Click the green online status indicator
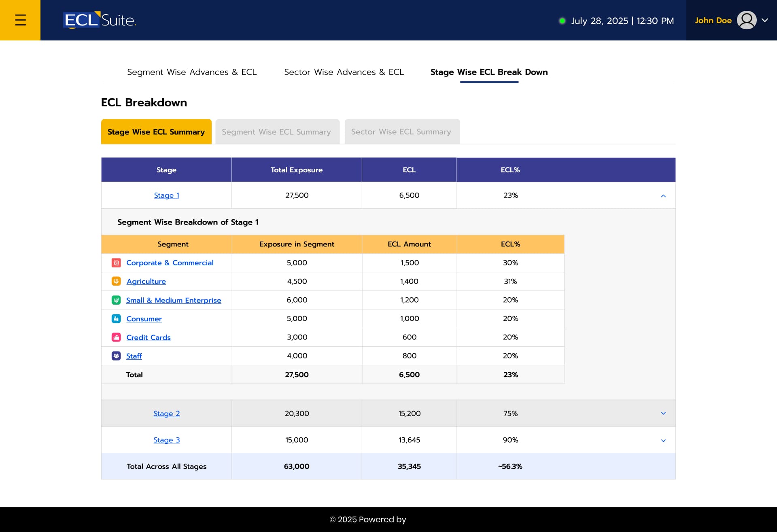This screenshot has height=532, width=777. point(562,21)
